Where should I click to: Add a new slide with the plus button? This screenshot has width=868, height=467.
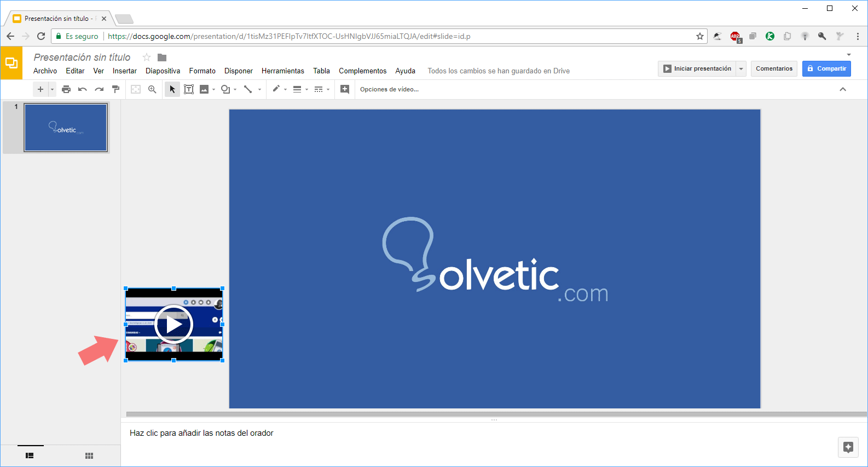point(40,89)
